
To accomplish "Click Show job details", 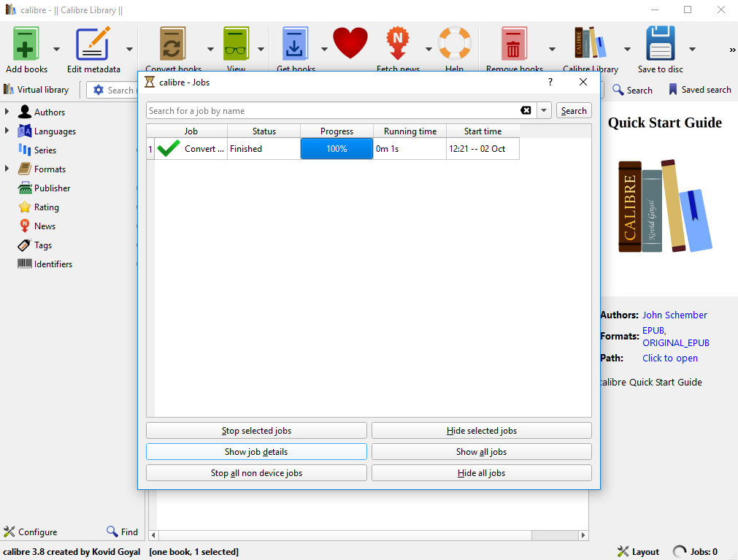I will 256,452.
